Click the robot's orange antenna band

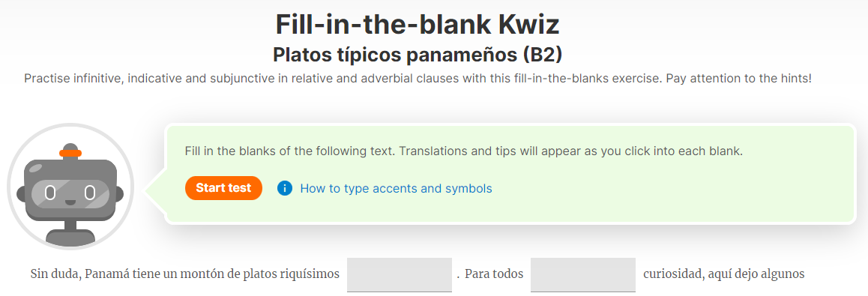70,153
